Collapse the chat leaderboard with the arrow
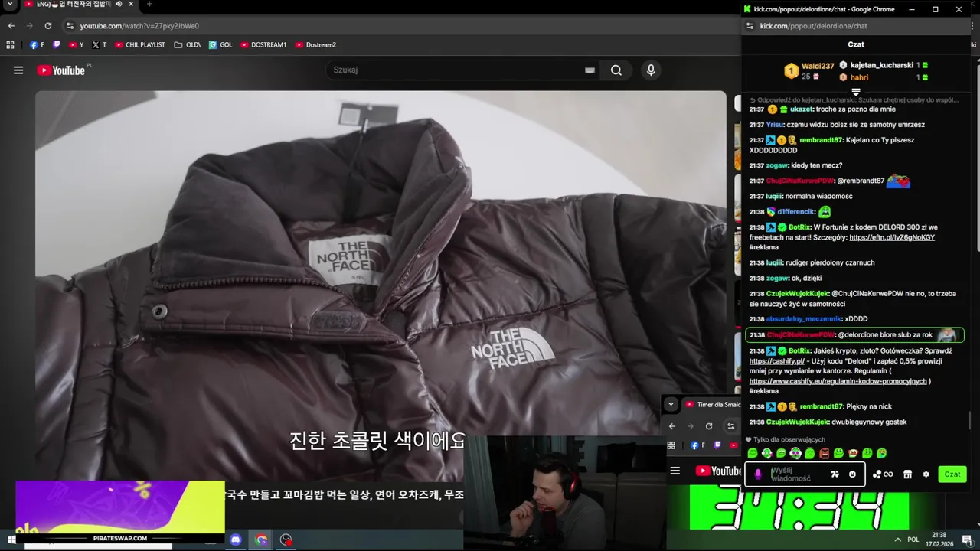980x551 pixels. coord(856,93)
